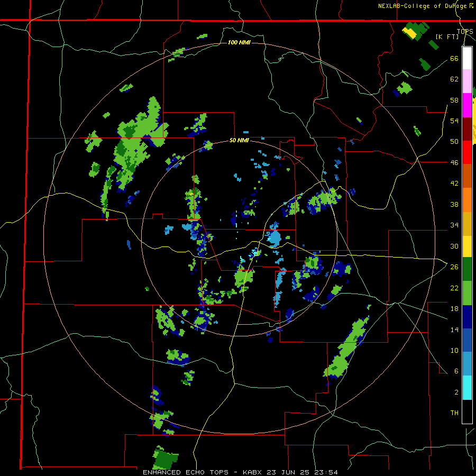
Task: Click the light green legend swatch
Action: pos(467,293)
